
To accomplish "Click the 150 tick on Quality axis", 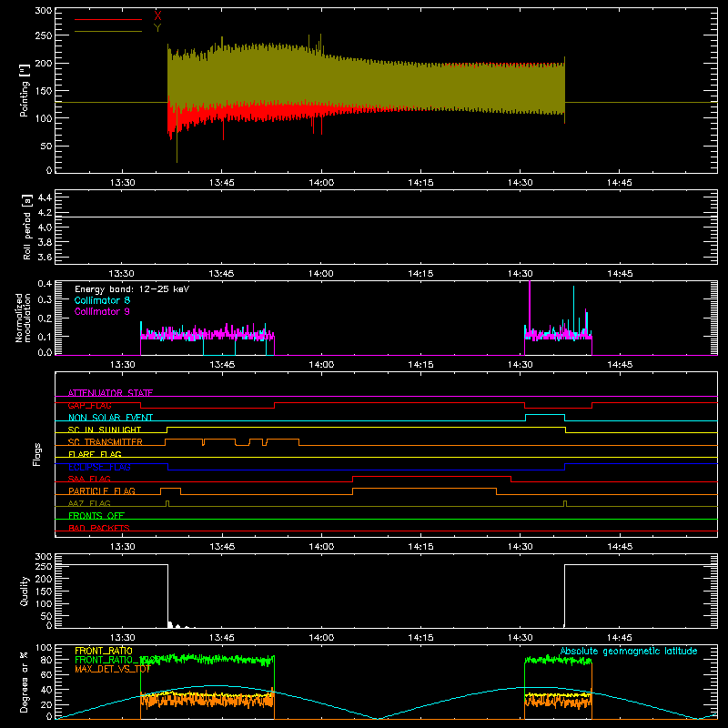I will click(43, 591).
